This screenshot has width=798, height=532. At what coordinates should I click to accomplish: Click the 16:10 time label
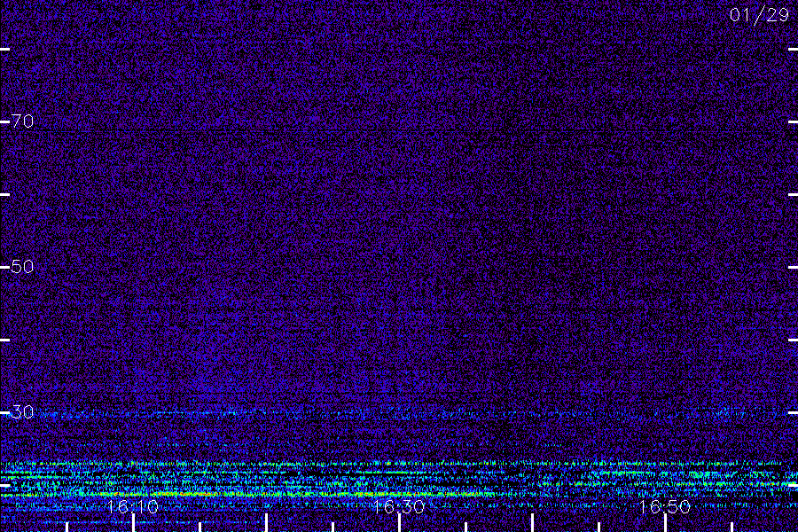coord(133,506)
